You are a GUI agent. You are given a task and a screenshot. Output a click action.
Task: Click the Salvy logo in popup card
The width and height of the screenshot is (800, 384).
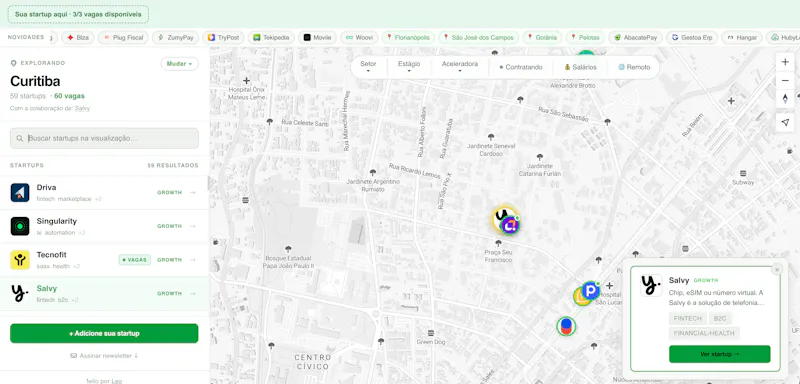click(x=651, y=286)
